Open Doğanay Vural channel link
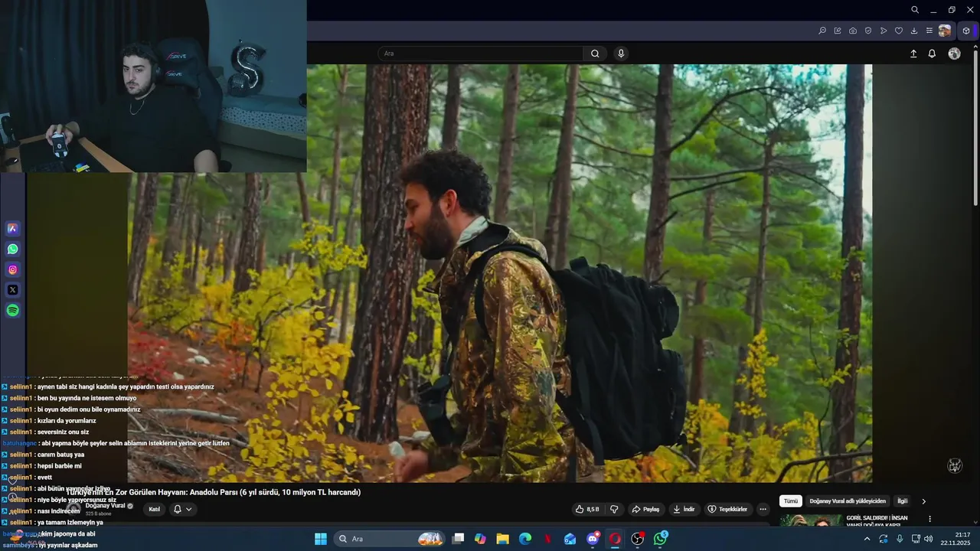Viewport: 980px width, 551px height. (105, 506)
